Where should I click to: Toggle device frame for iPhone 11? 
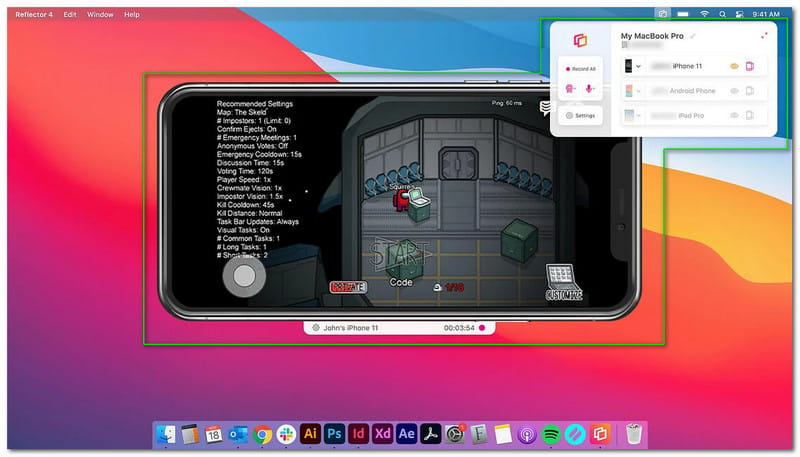click(750, 66)
